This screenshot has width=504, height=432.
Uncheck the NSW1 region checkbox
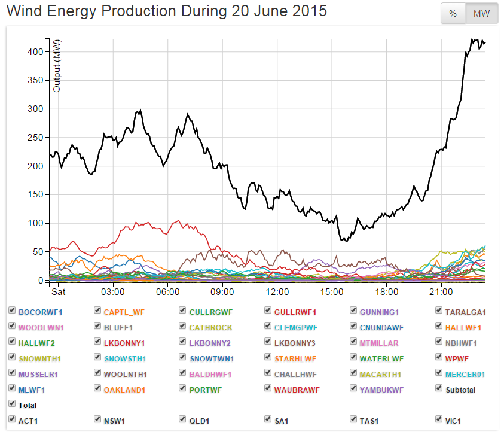coord(97,419)
